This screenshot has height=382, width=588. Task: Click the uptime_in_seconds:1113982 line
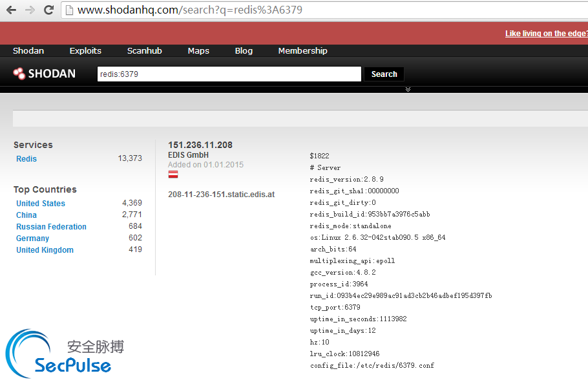tap(358, 319)
